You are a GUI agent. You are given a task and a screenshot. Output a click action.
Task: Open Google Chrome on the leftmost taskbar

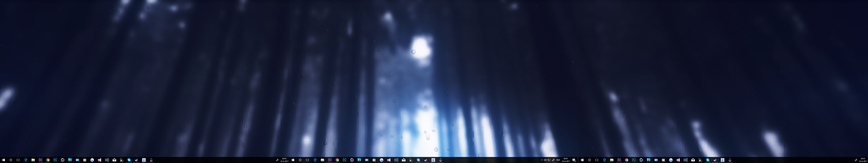coord(48,160)
